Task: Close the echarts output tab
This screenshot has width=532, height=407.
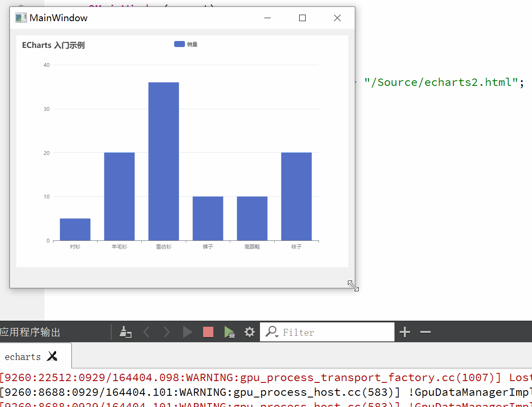Action: [52, 356]
